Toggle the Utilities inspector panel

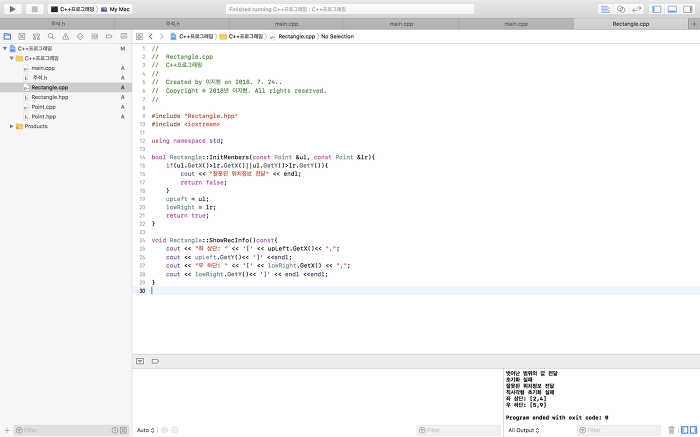click(688, 9)
